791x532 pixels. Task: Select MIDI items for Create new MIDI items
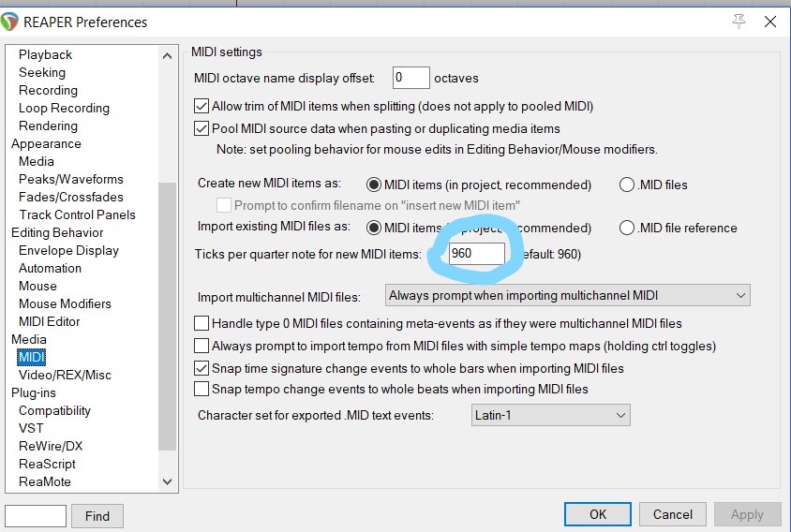374,185
